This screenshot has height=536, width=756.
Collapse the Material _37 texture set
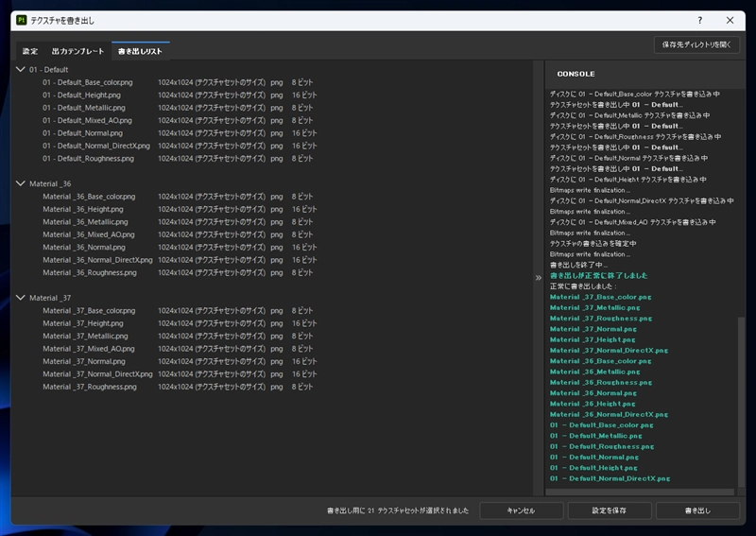pos(21,298)
